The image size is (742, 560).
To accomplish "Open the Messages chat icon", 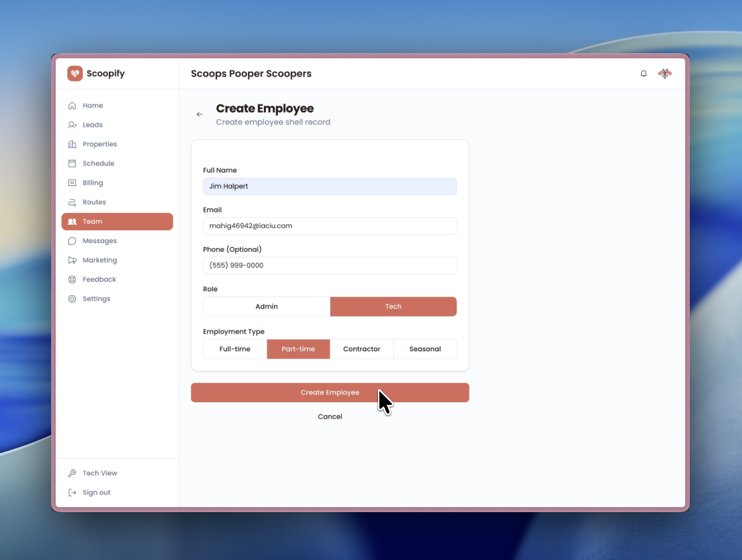I will click(72, 241).
